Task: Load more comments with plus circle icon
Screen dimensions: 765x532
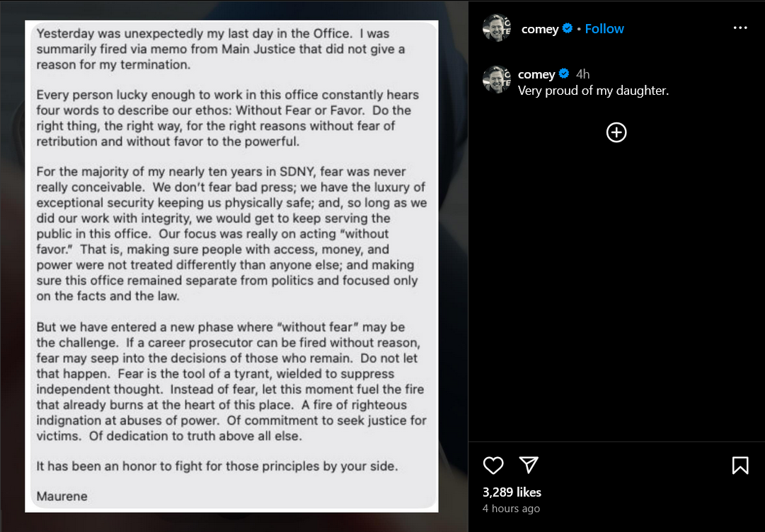Action: (x=616, y=132)
